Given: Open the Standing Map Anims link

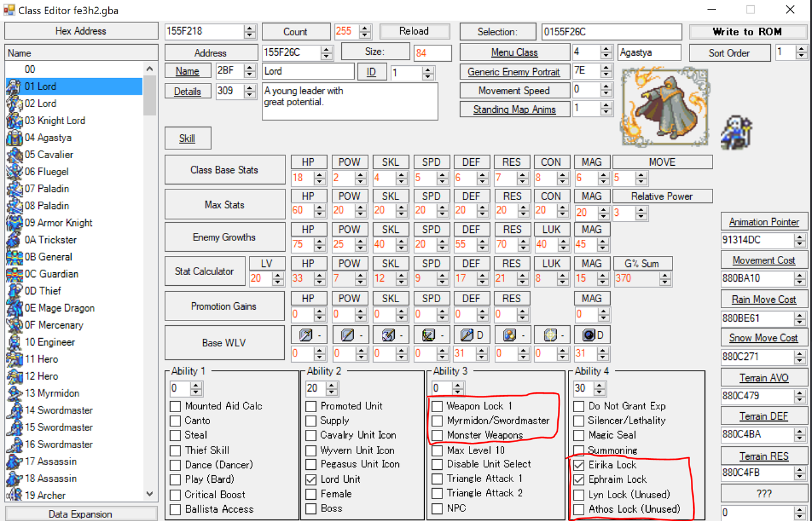Looking at the screenshot, I should point(515,109).
